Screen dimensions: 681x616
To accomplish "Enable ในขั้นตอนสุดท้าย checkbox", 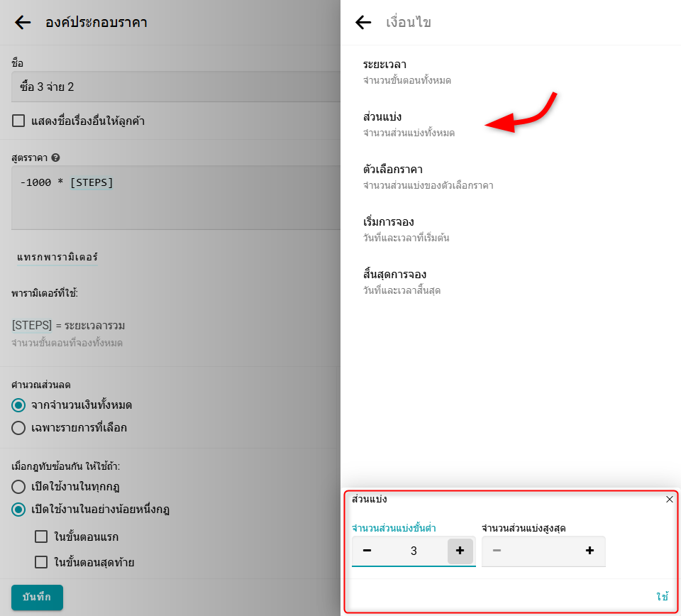I will pyautogui.click(x=41, y=563).
